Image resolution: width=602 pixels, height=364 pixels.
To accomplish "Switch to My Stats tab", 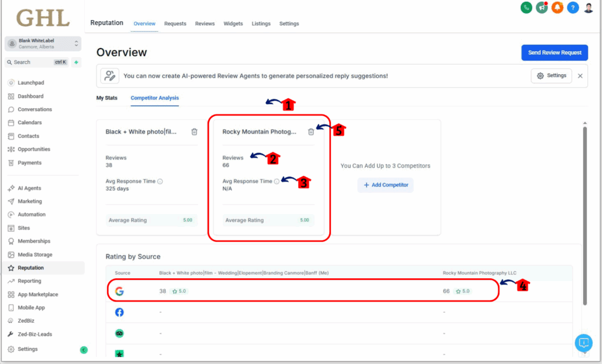I will pyautogui.click(x=107, y=98).
